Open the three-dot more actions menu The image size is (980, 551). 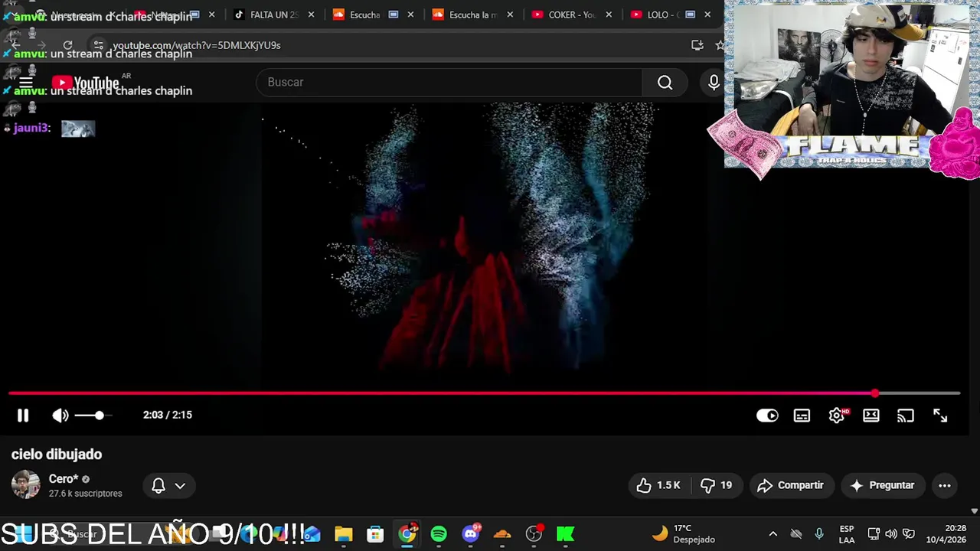(945, 485)
